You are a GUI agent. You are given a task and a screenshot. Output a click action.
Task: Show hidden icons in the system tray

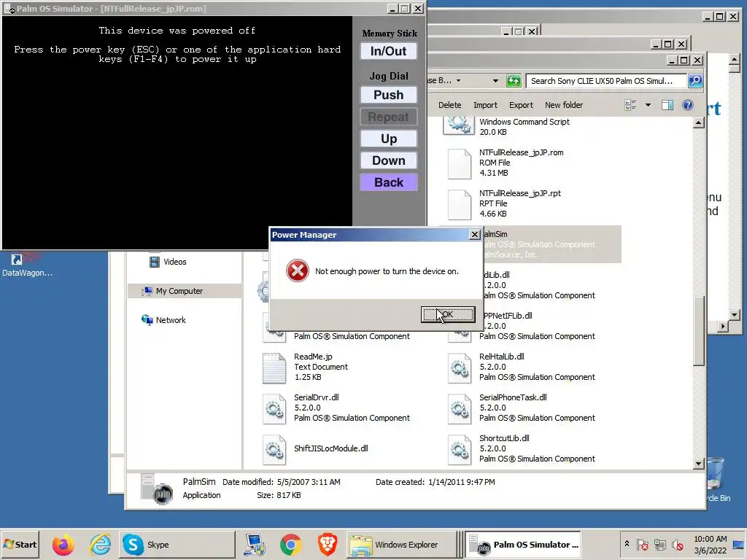(x=627, y=544)
